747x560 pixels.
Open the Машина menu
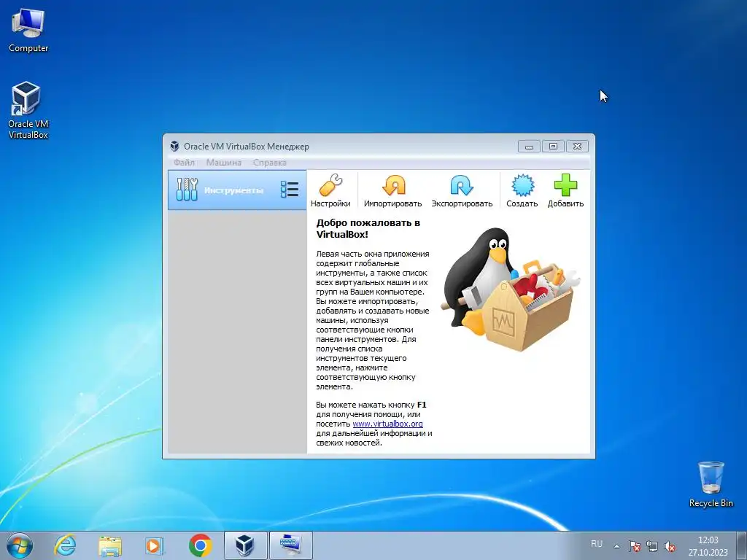pos(223,163)
